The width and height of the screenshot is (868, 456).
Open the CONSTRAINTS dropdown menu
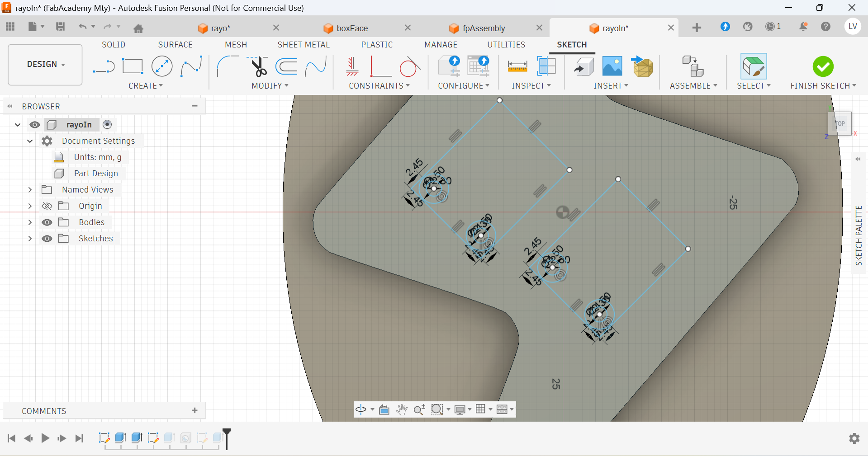pos(379,86)
